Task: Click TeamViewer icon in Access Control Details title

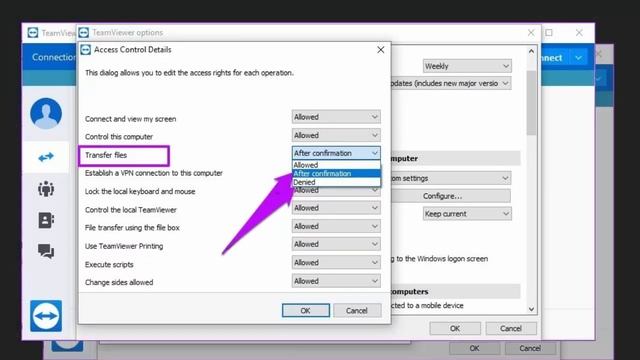Action: click(x=85, y=50)
